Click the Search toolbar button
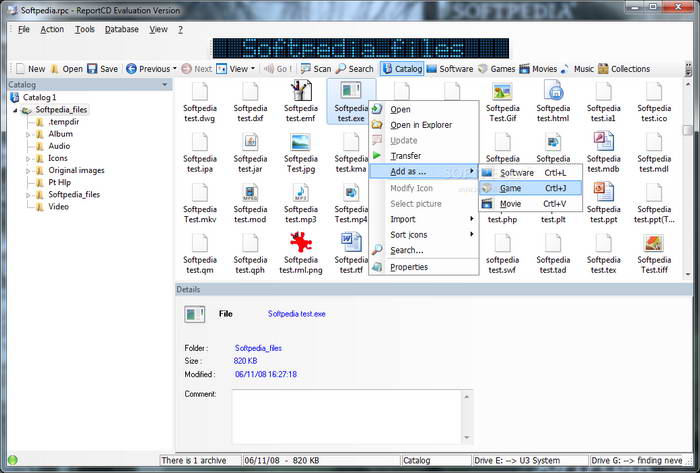The height and width of the screenshot is (473, 700). pos(354,69)
